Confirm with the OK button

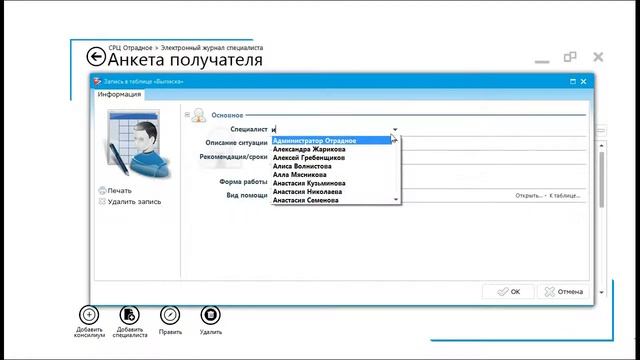click(x=509, y=291)
